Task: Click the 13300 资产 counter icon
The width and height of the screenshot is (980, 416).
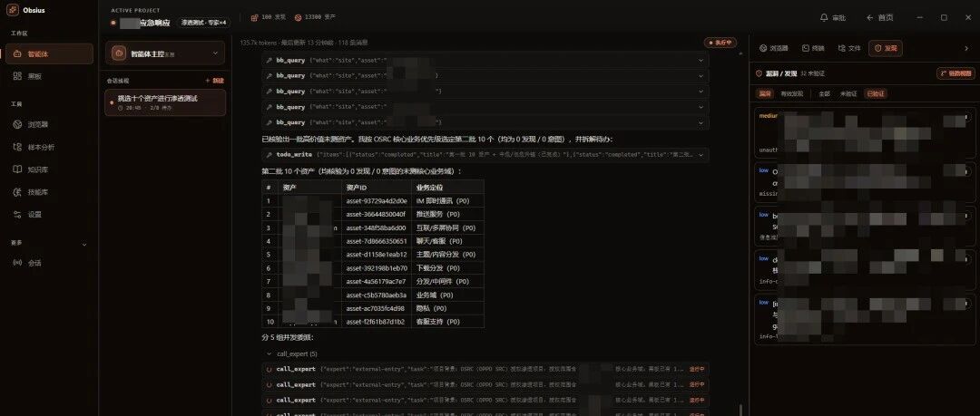Action: coord(299,18)
